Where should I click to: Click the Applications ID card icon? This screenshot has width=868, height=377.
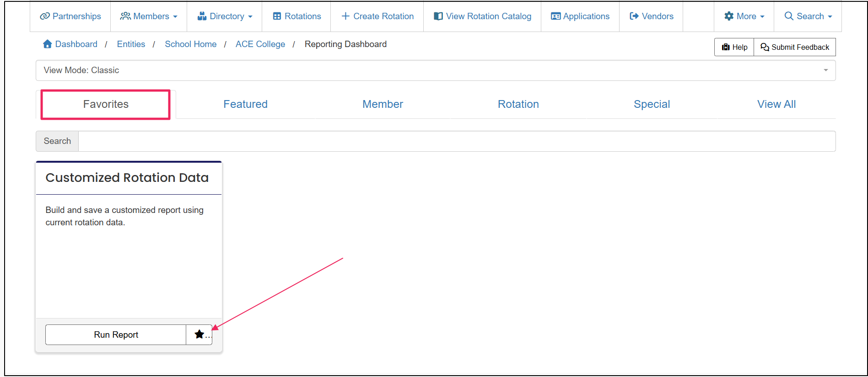click(x=556, y=16)
